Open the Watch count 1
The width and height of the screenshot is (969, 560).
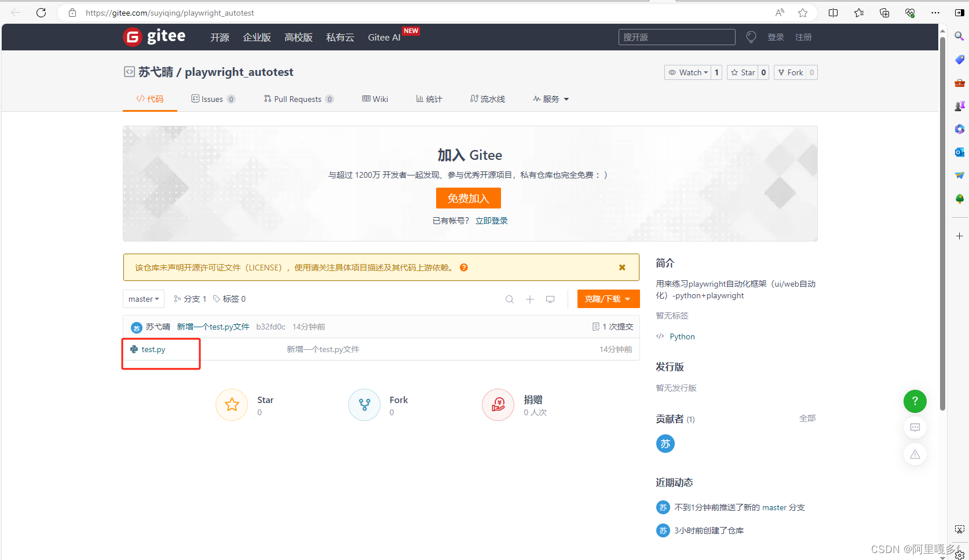[716, 72]
